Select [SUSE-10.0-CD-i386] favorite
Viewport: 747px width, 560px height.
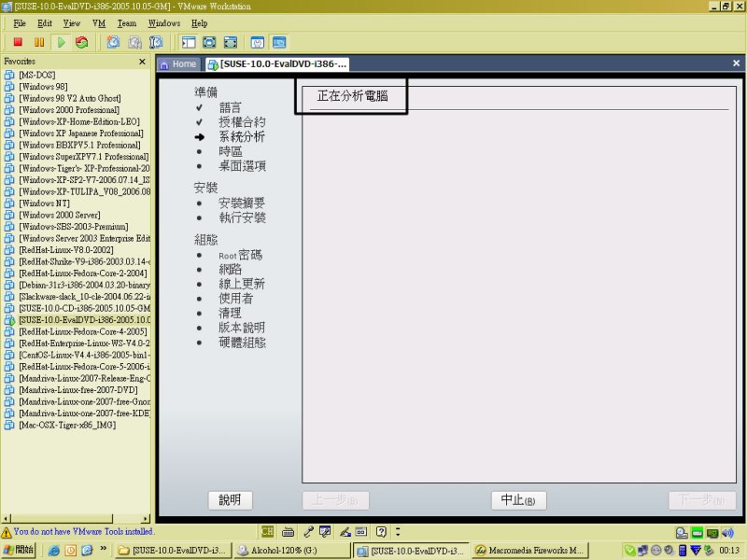[x=84, y=308]
